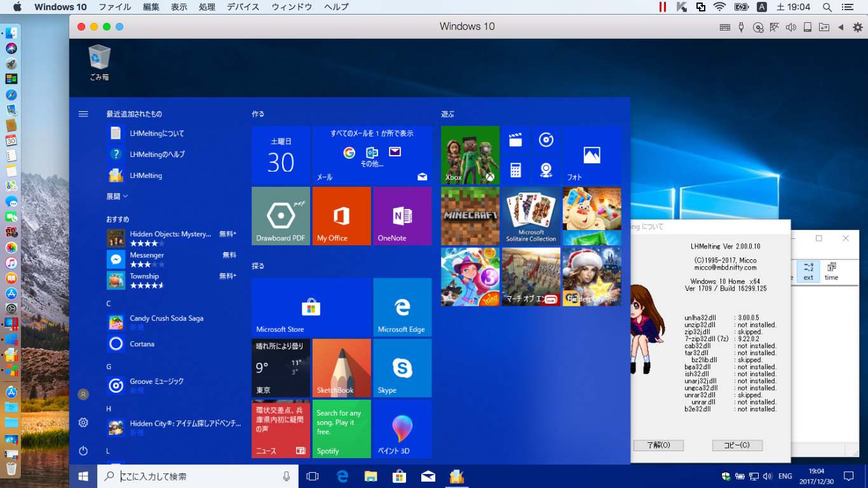This screenshot has height=488, width=868.
Task: Open the Candy Crush Soda Saga tile
Action: tap(592, 216)
